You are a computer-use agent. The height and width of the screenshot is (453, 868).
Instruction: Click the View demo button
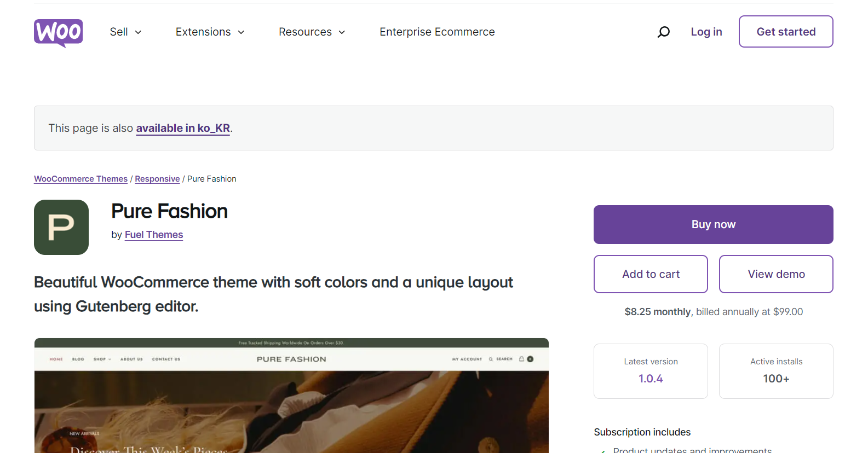[776, 274]
